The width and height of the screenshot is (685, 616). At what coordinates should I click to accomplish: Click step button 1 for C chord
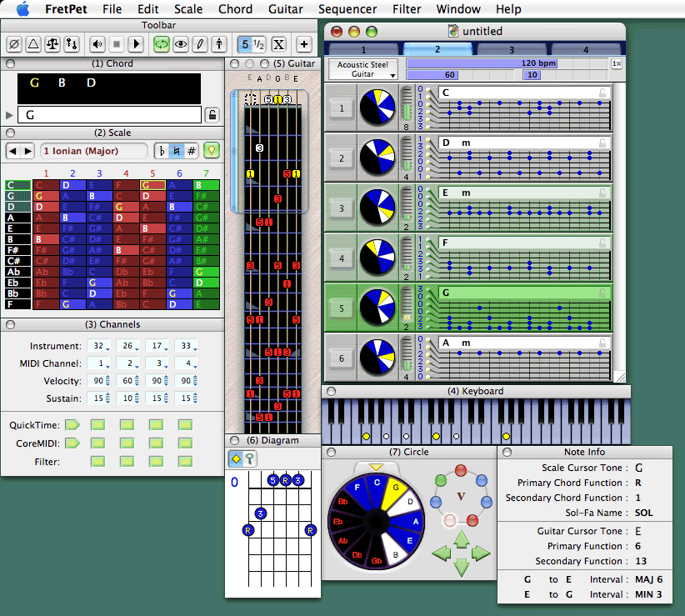tap(341, 108)
